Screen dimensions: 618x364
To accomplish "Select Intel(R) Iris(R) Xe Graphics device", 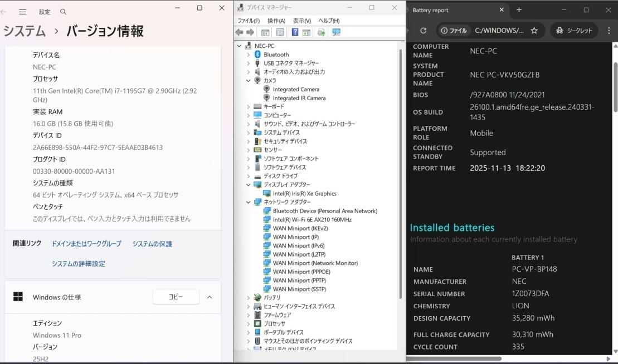I will tap(304, 194).
